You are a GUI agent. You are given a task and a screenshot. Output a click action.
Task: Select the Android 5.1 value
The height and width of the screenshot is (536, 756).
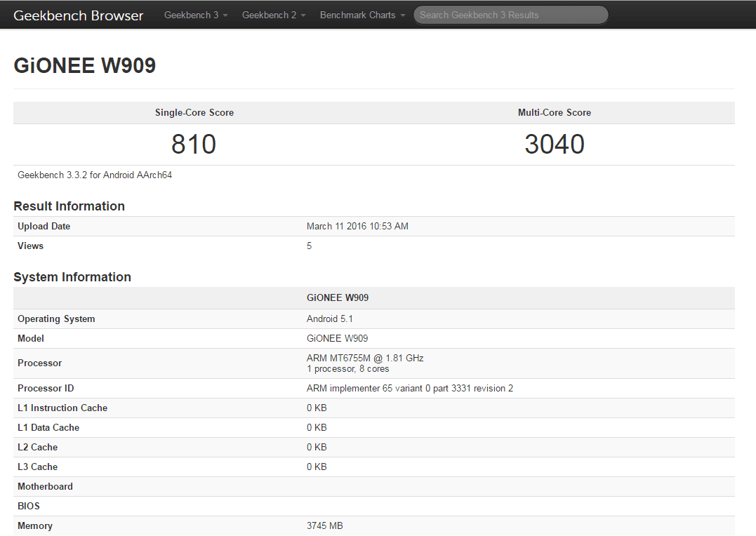pyautogui.click(x=330, y=319)
